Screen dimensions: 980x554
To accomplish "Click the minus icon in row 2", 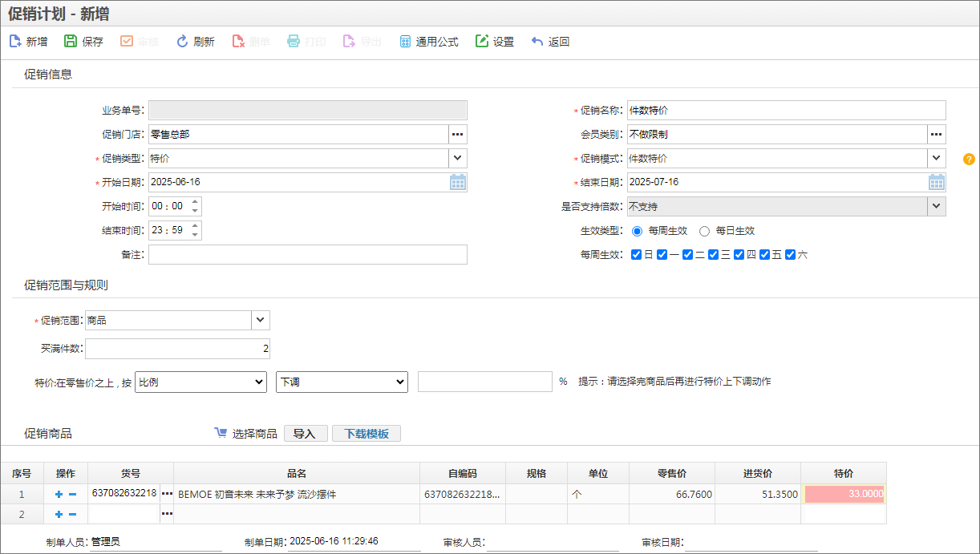I will coord(72,514).
